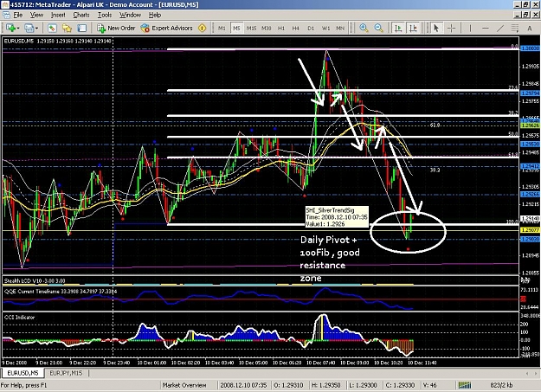
Task: Switch chart to M30 timeframe
Action: click(x=266, y=29)
